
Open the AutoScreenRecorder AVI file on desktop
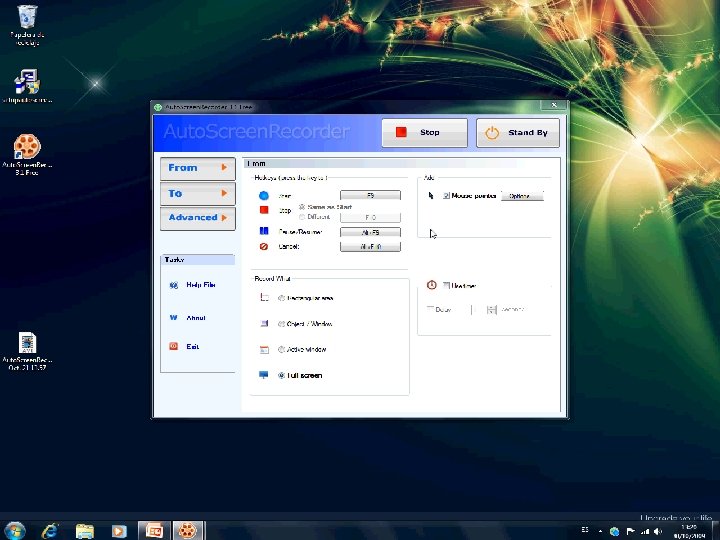coord(27,351)
